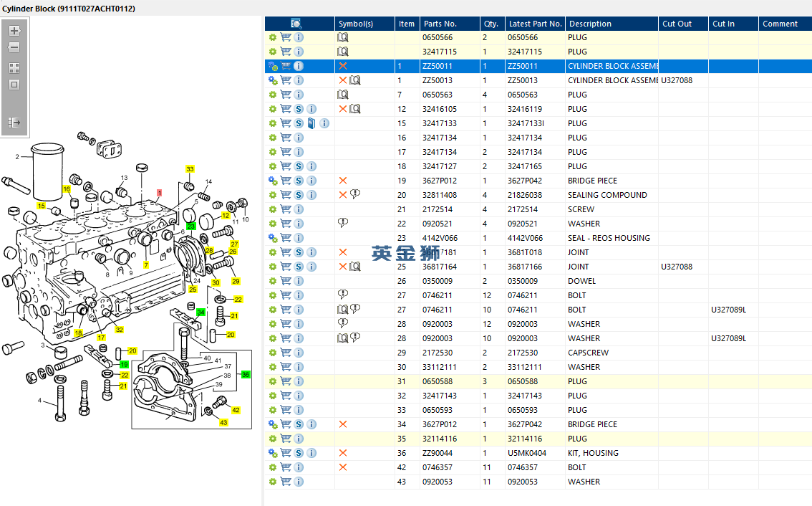Click the single-square fit view icon
The width and height of the screenshot is (812, 506).
tap(14, 85)
